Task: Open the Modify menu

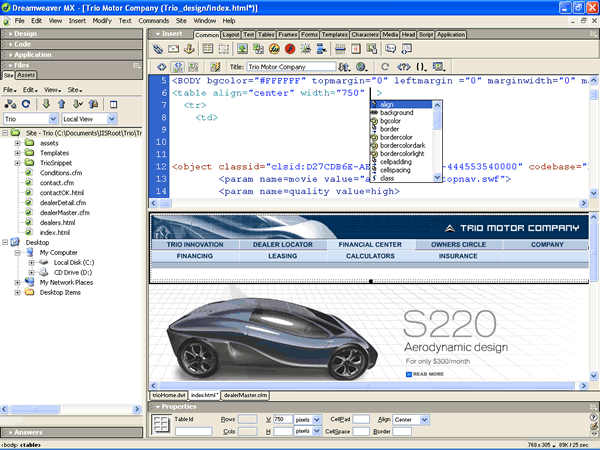Action: (102, 21)
